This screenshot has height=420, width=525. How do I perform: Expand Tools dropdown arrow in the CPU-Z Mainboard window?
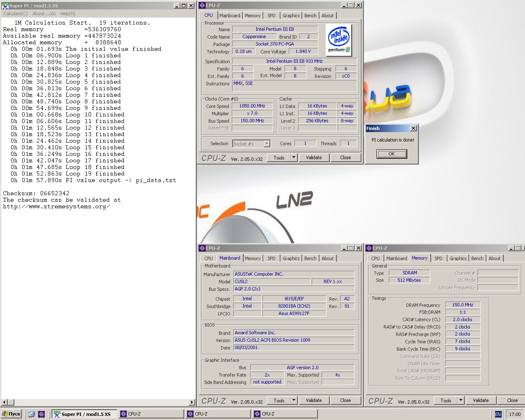(294, 400)
